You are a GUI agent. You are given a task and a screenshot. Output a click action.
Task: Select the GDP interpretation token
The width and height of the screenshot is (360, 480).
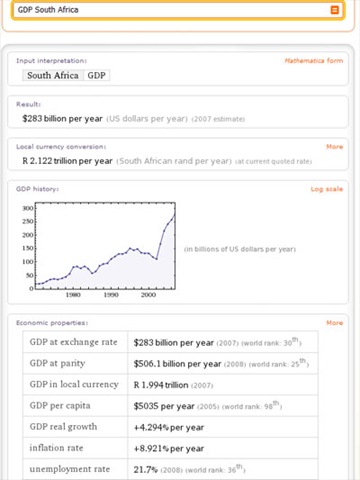tap(97, 75)
